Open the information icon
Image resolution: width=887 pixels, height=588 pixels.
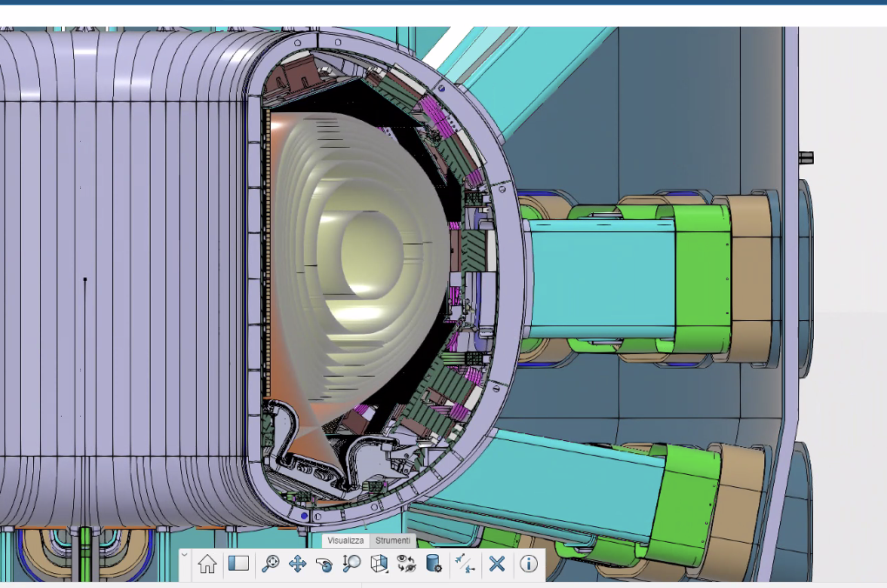click(528, 564)
